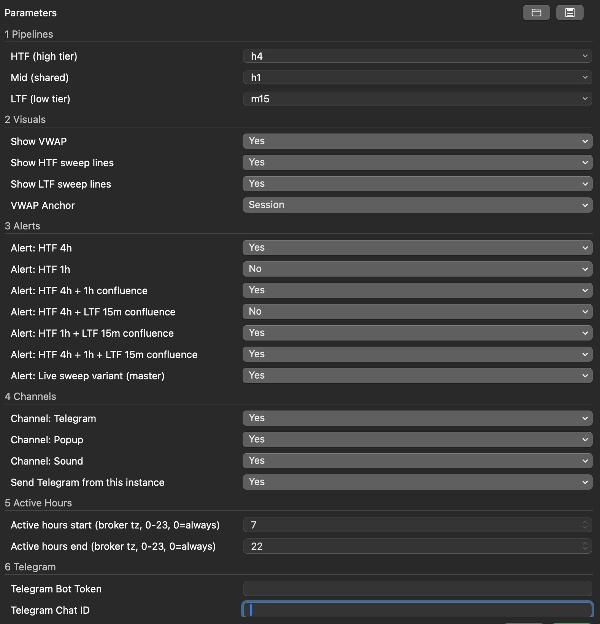Click the 'VWAP Anchor' label
The height and width of the screenshot is (624, 600).
[x=43, y=205]
